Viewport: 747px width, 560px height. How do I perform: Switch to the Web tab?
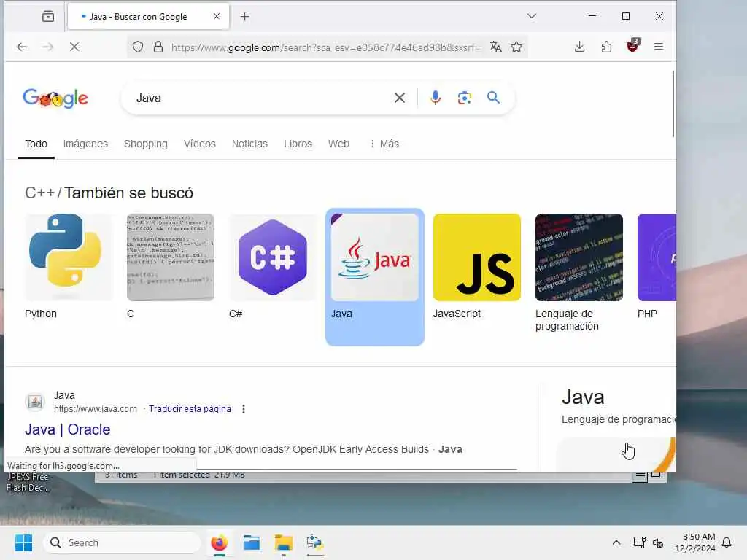click(x=338, y=144)
